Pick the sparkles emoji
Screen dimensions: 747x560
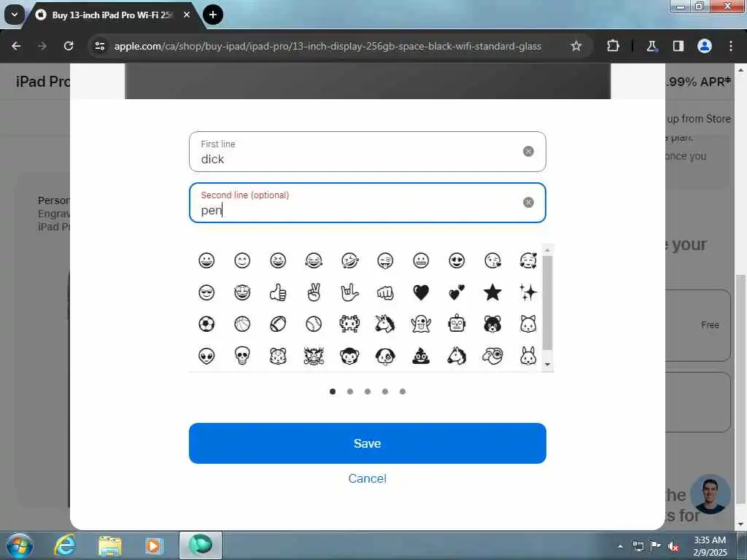528,292
